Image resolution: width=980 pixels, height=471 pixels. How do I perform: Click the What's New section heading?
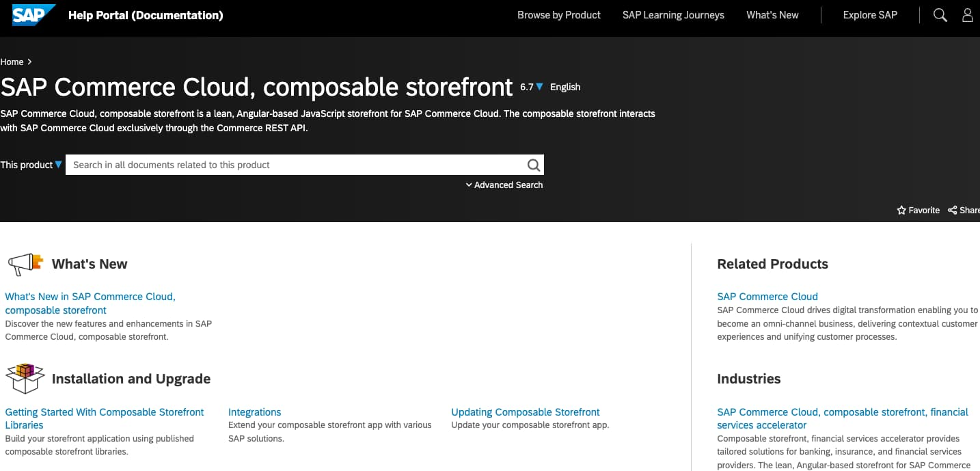coord(90,264)
